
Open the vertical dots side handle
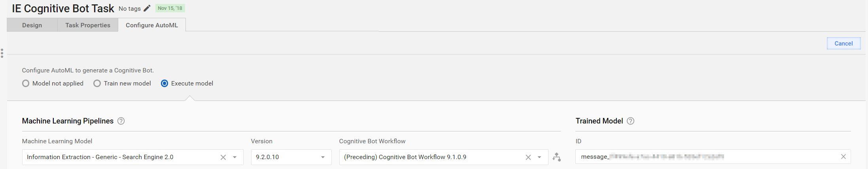click(2, 53)
